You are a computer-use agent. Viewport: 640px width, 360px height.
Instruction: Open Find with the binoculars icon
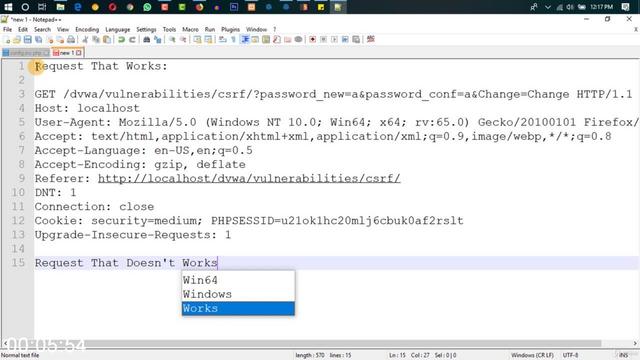147,39
